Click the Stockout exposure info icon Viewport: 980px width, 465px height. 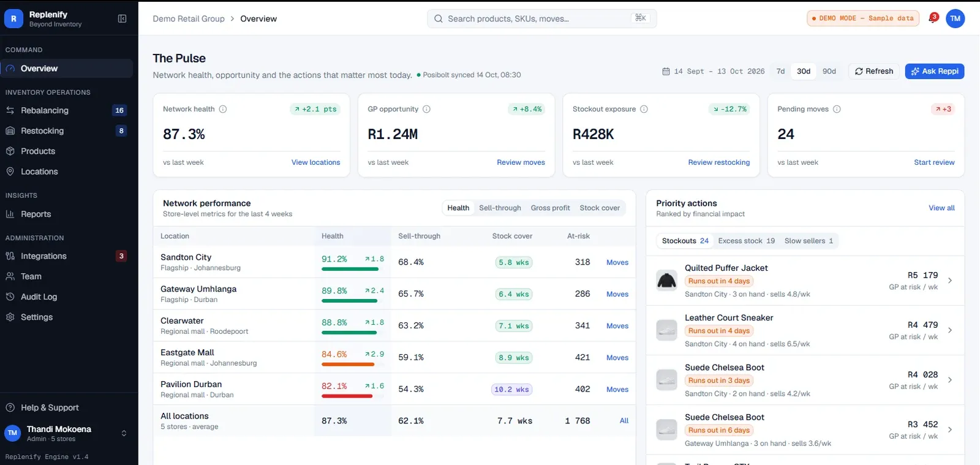644,109
